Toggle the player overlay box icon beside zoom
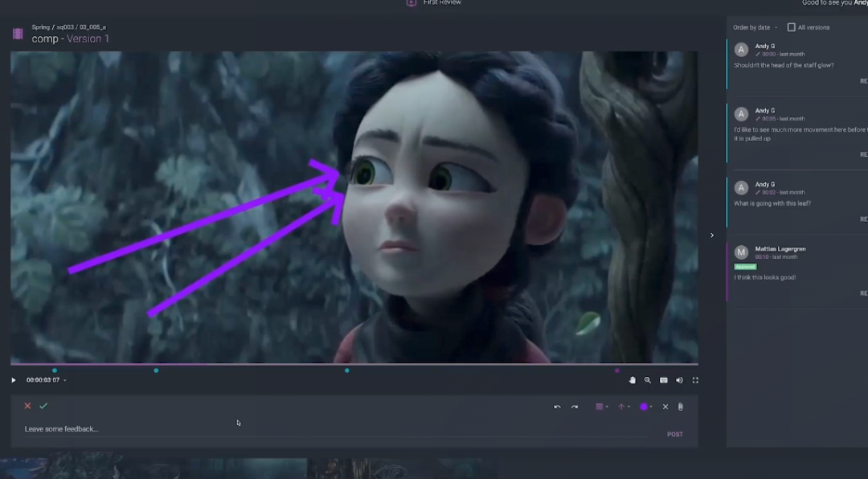 click(664, 380)
